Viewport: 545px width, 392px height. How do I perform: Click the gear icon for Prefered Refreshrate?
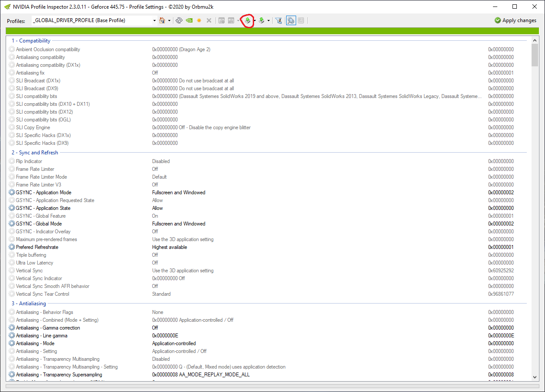(12, 247)
